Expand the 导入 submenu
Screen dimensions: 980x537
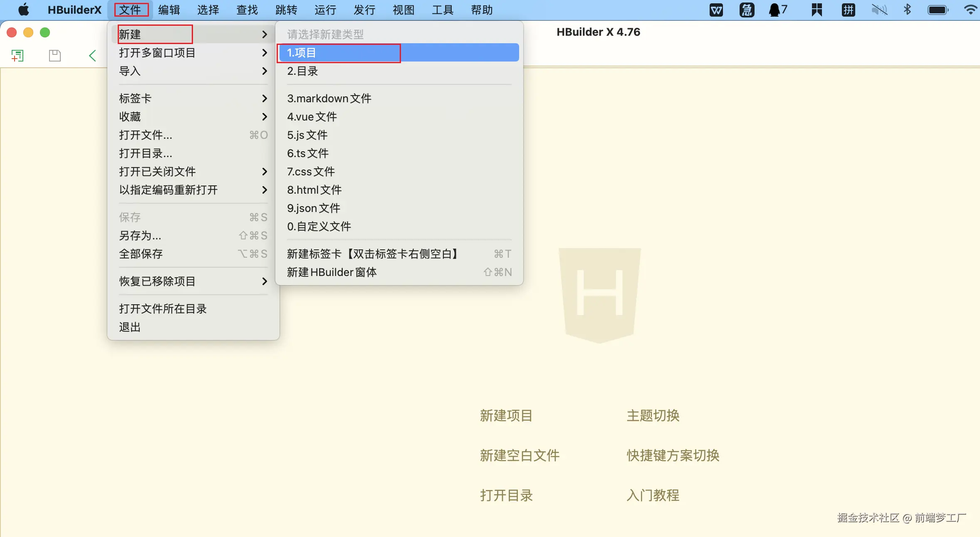(193, 71)
